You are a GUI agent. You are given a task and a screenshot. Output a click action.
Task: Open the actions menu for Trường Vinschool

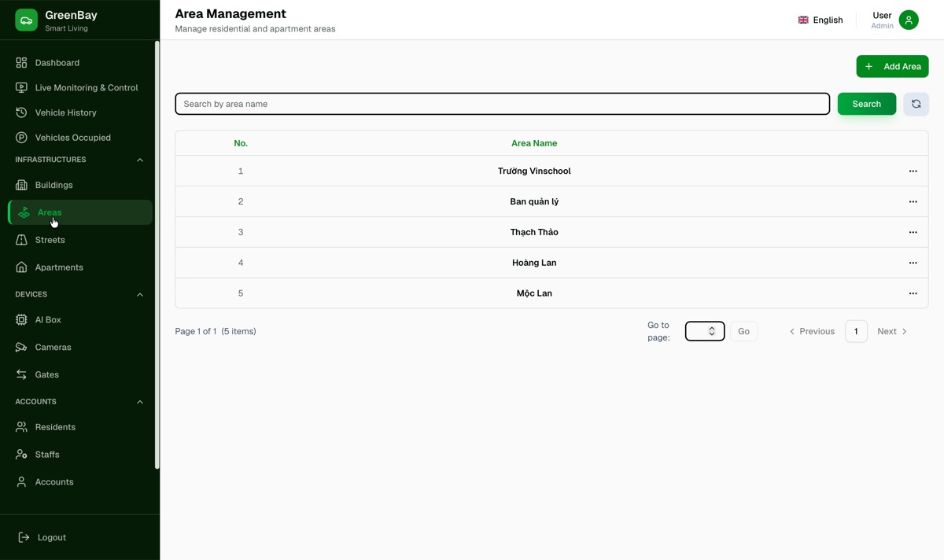coord(913,171)
